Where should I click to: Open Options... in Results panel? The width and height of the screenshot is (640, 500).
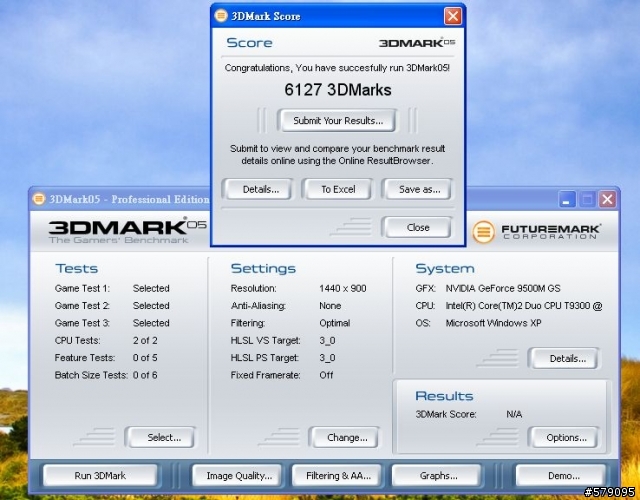coord(564,438)
